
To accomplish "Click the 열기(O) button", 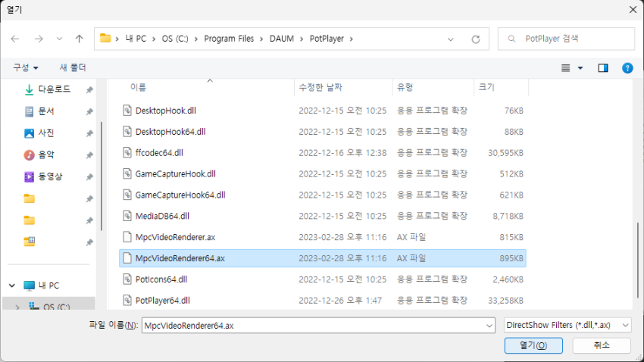I will [533, 345].
